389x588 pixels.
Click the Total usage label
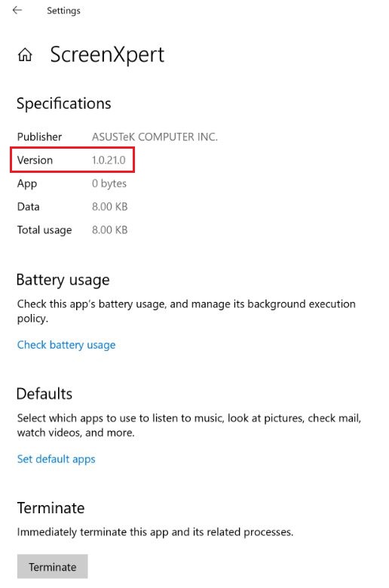(x=44, y=230)
